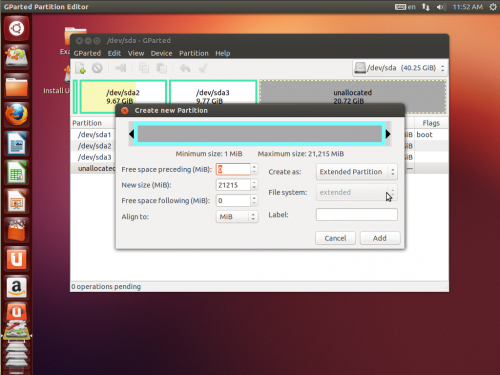The height and width of the screenshot is (375, 500).
Task: Click the Add button
Action: pos(380,238)
